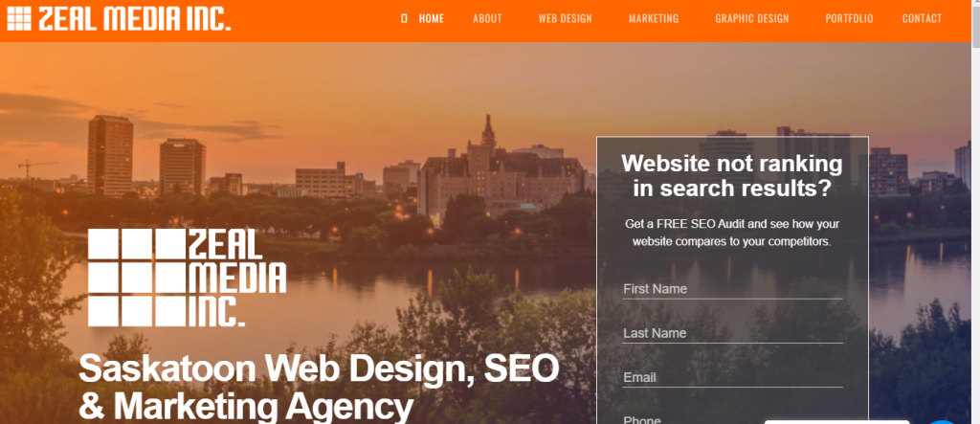Expand the MARKETING menu
Image resolution: width=980 pixels, height=424 pixels.
[x=654, y=19]
